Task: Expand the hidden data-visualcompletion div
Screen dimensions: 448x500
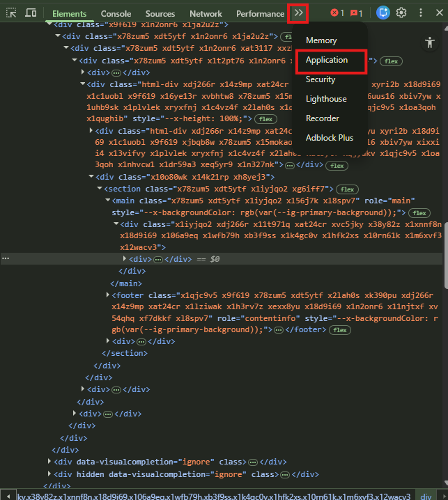Action: point(49,474)
